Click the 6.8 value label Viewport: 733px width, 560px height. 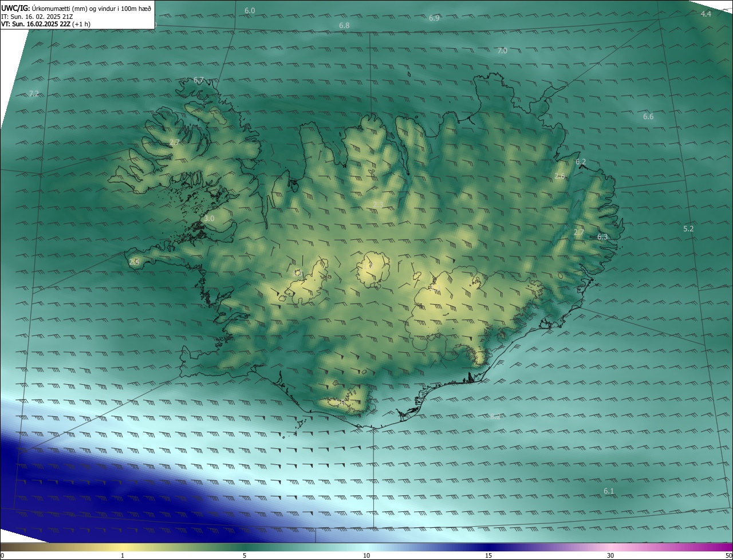pos(344,26)
